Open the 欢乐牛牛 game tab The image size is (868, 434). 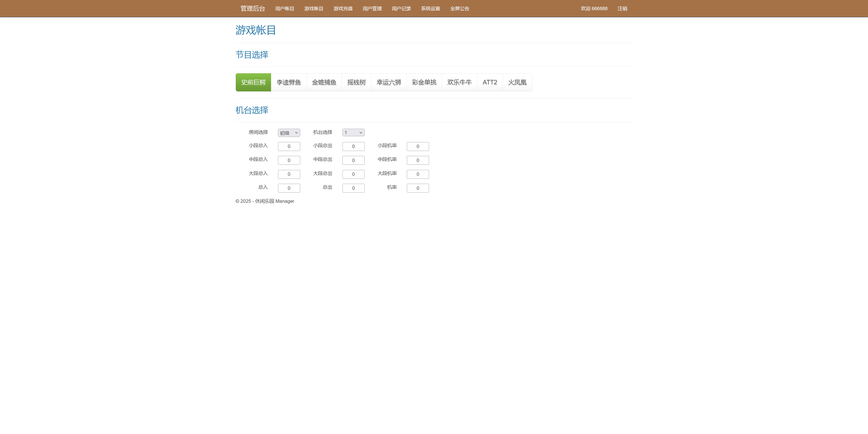(x=459, y=82)
